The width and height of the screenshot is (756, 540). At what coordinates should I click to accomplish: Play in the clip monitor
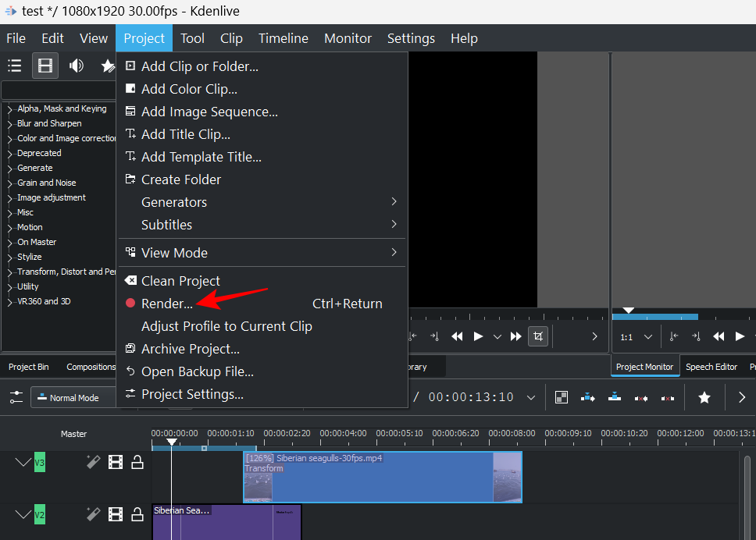pyautogui.click(x=478, y=336)
